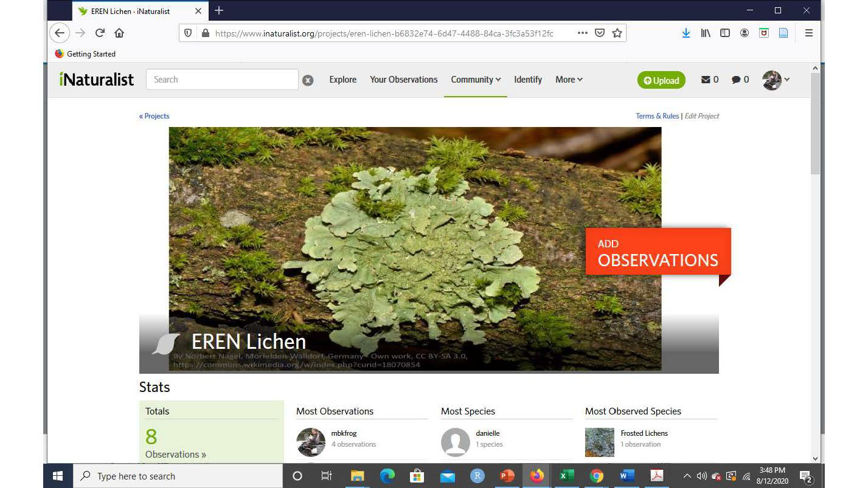
Task: Open the EREN Lichen browser tab
Action: [x=131, y=11]
